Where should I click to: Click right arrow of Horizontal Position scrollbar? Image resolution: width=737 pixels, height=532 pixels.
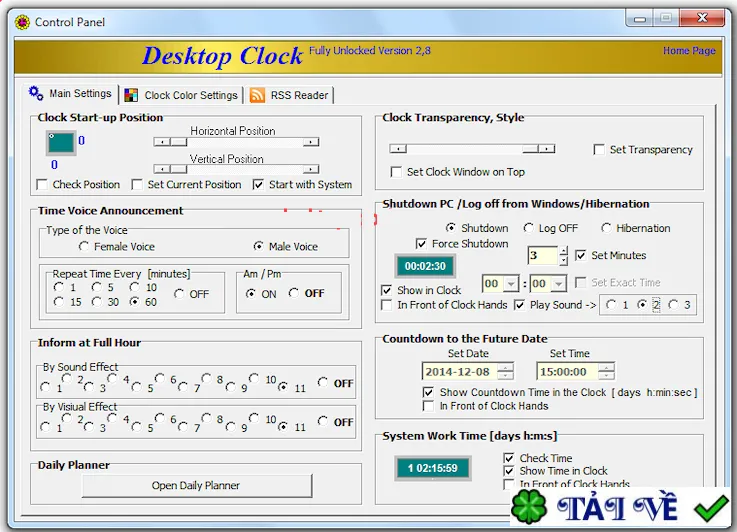pyautogui.click(x=311, y=142)
